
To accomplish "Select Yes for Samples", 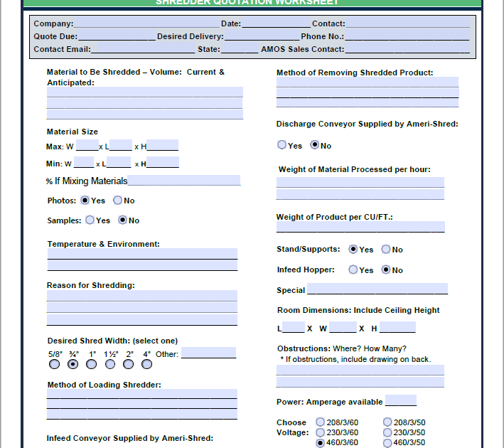I will pyautogui.click(x=90, y=220).
